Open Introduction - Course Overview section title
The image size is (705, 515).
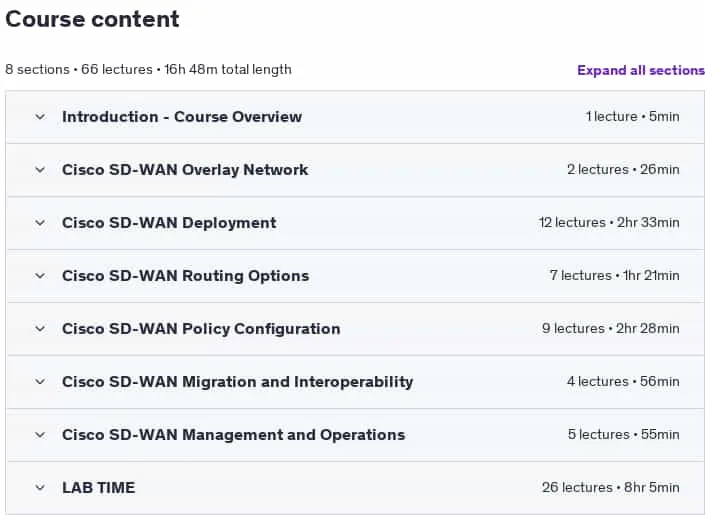(182, 117)
